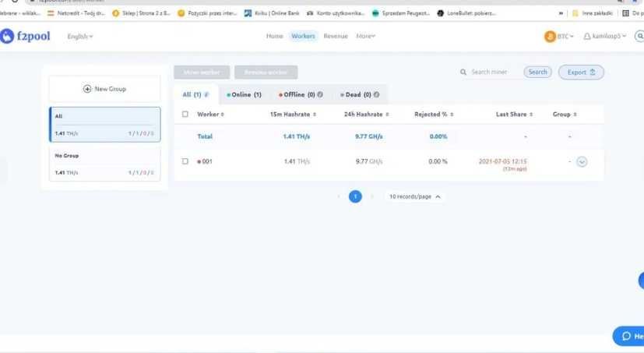
Task: Open the LoneBullet bookmark
Action: (466, 13)
